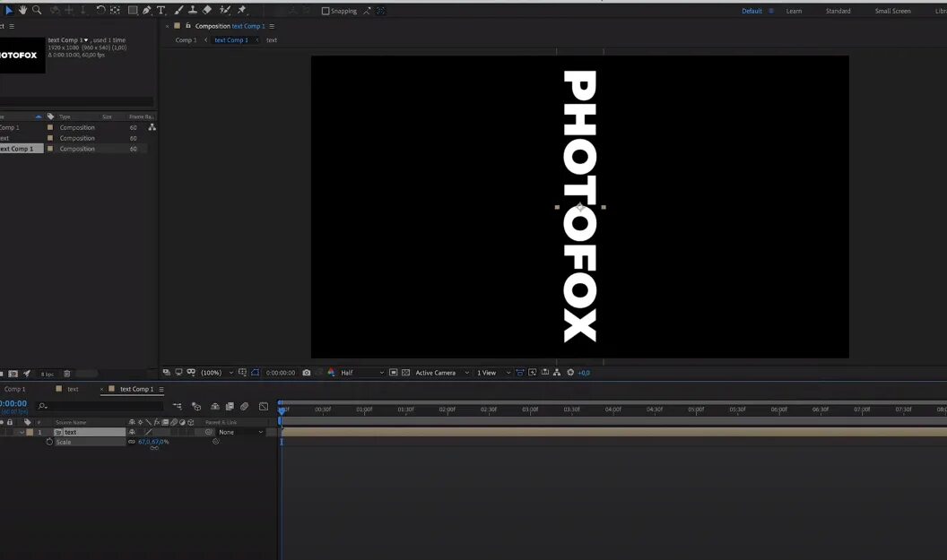Viewport: 947px width, 560px height.
Task: Switch to the text timeline tab
Action: (73, 389)
